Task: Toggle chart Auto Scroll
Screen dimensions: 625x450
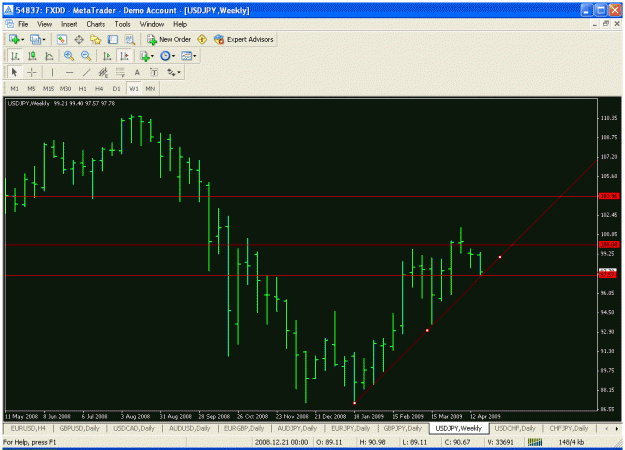Action: click(x=107, y=56)
